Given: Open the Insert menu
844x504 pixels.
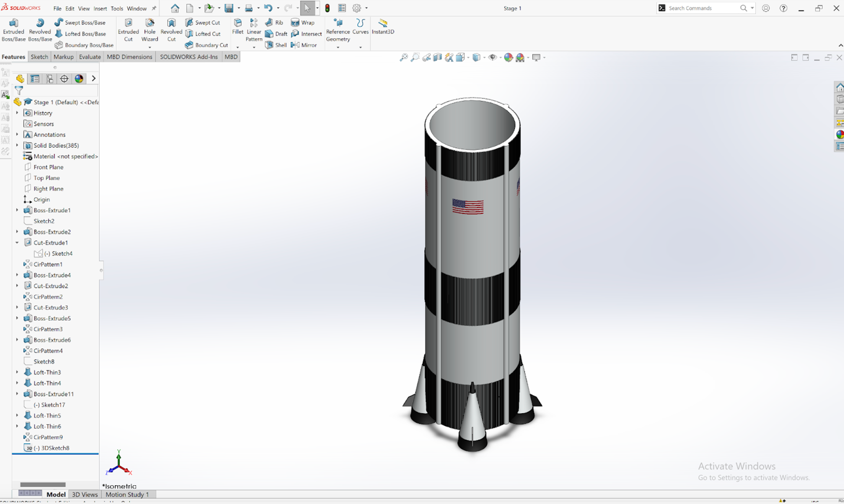Looking at the screenshot, I should click(x=100, y=8).
